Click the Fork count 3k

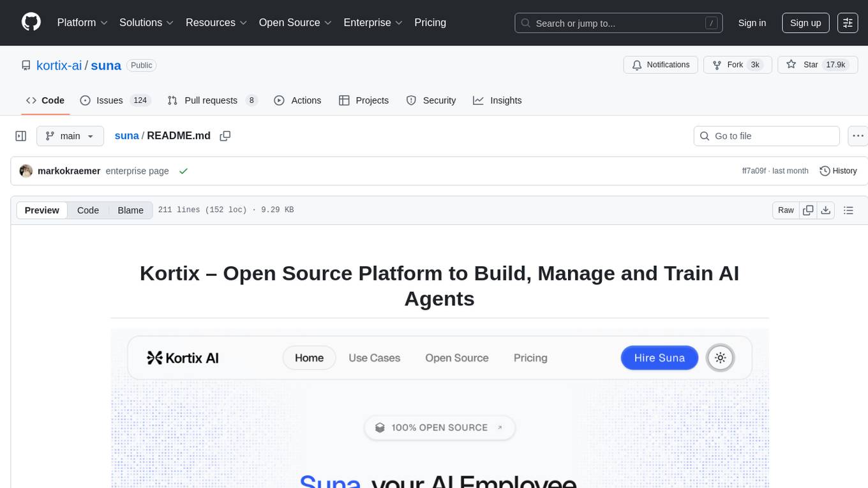(x=755, y=65)
